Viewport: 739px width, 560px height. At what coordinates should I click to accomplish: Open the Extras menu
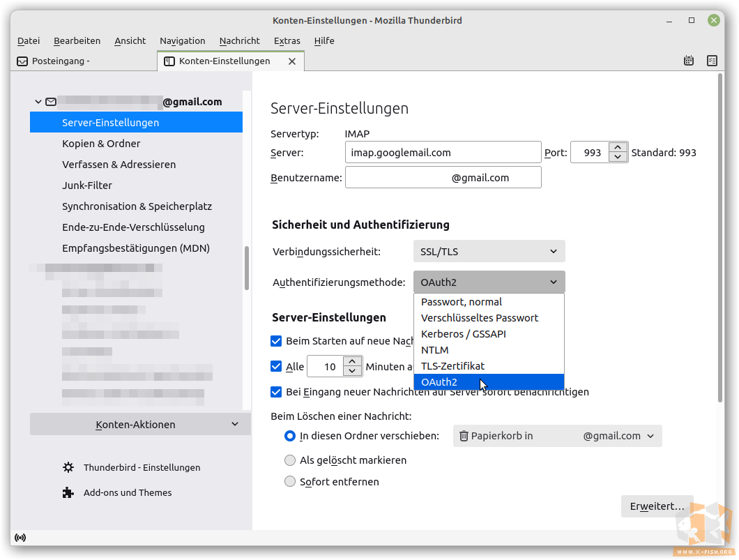coord(287,41)
